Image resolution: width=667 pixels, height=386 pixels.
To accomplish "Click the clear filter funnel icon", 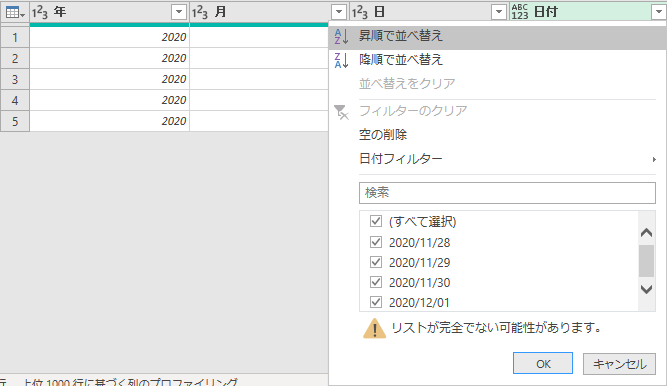I will click(341, 112).
